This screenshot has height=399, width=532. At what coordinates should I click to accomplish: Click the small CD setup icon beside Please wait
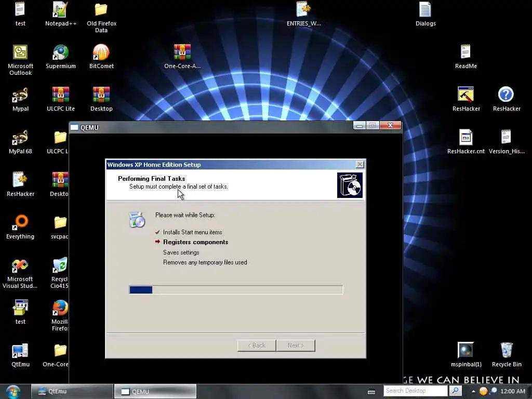tap(137, 220)
